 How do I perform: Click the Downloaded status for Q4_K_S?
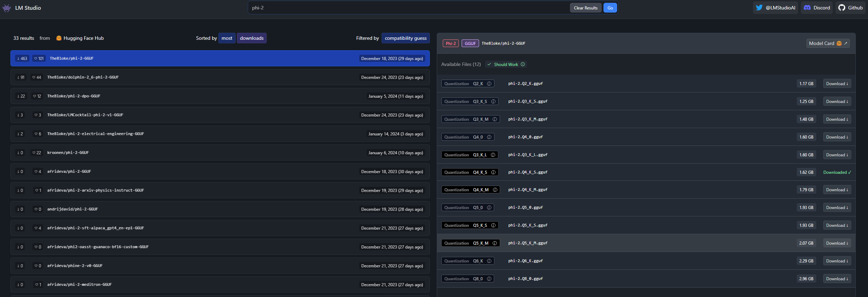[837, 172]
